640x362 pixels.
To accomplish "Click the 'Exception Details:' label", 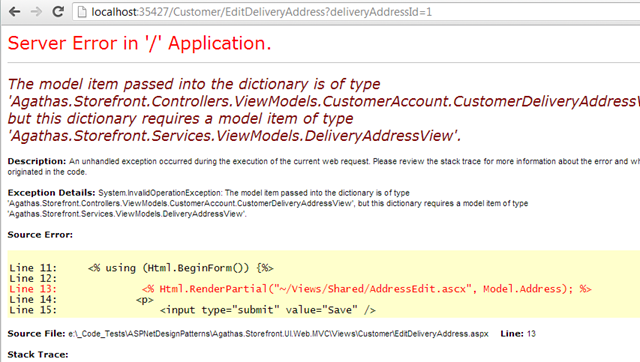I will click(51, 193).
